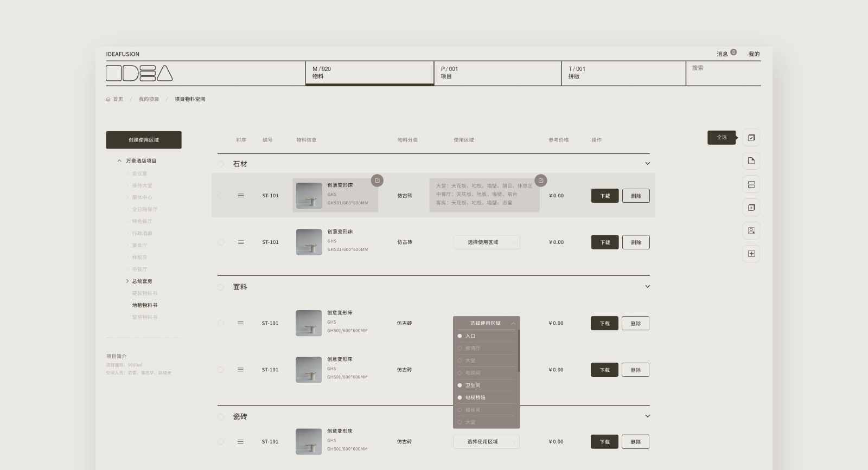
Task: Click drag handle of second 石材 row
Action: [241, 242]
